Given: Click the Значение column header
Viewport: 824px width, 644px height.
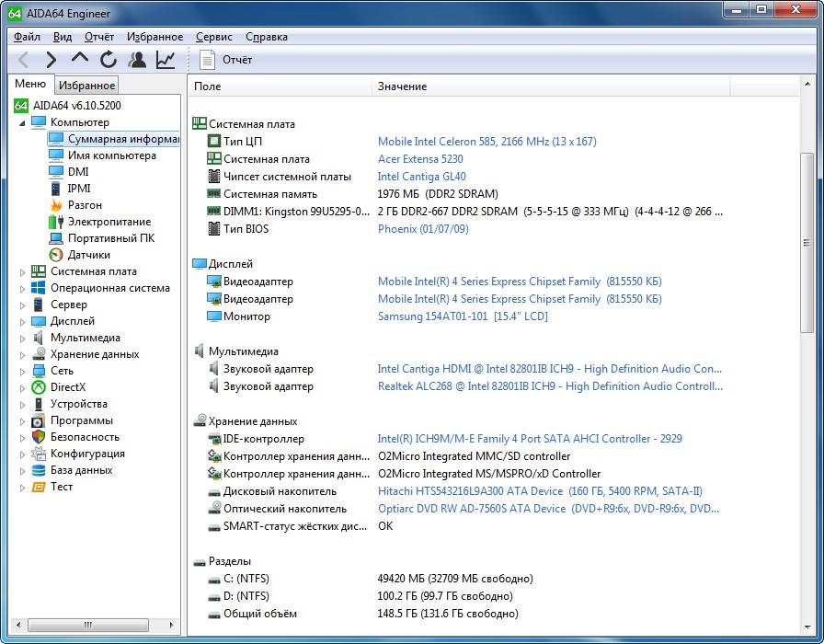Looking at the screenshot, I should pyautogui.click(x=551, y=86).
